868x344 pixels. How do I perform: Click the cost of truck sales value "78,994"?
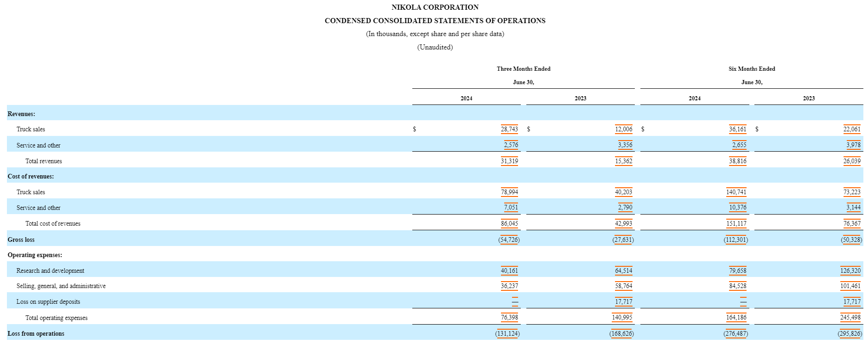509,192
